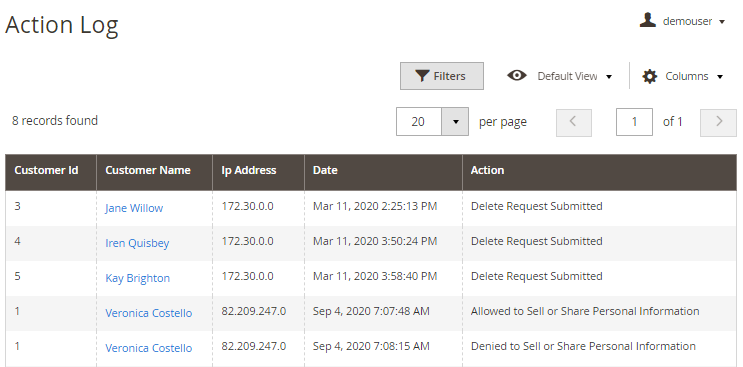743x367 pixels.
Task: Open the demouser account dropdown arrow
Action: pyautogui.click(x=722, y=22)
